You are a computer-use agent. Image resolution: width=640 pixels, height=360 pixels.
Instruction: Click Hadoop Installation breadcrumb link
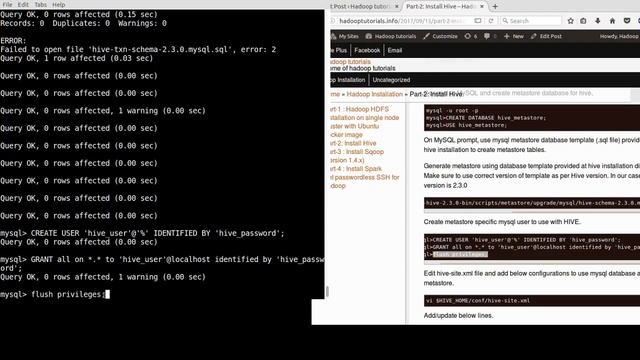click(x=375, y=94)
